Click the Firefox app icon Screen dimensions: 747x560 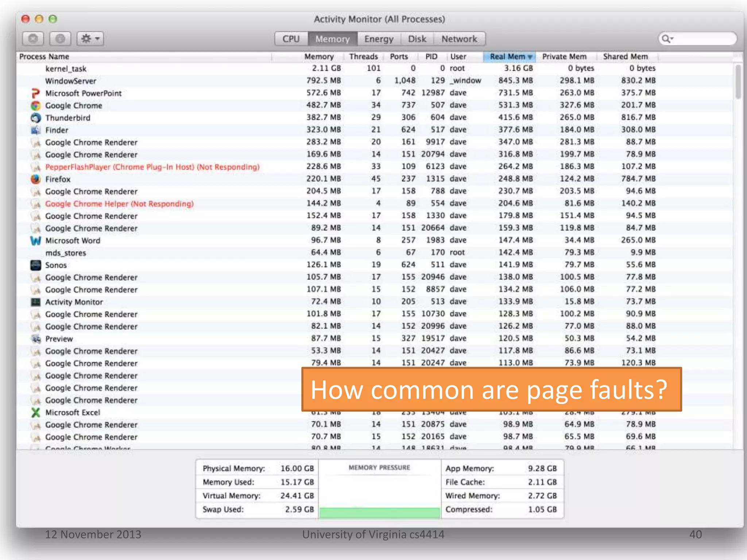click(35, 179)
